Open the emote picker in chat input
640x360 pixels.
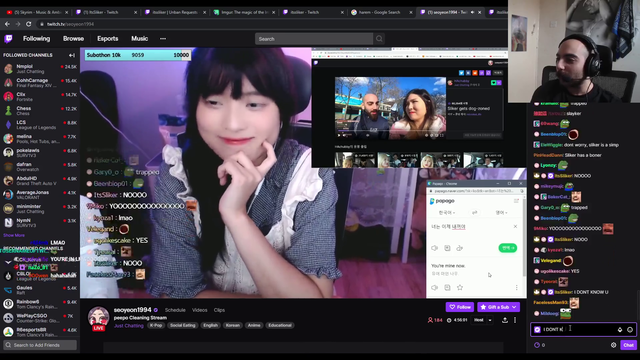click(x=630, y=330)
